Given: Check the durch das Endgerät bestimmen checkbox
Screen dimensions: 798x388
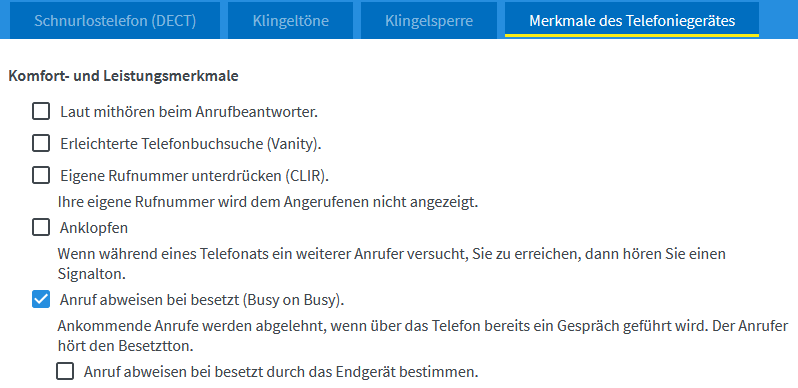Looking at the screenshot, I should click(65, 372).
